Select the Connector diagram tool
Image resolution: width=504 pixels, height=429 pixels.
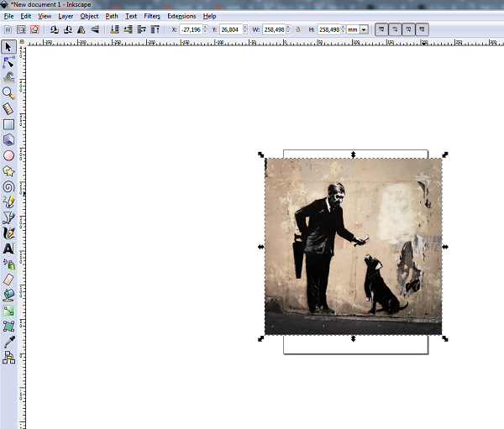tap(8, 358)
